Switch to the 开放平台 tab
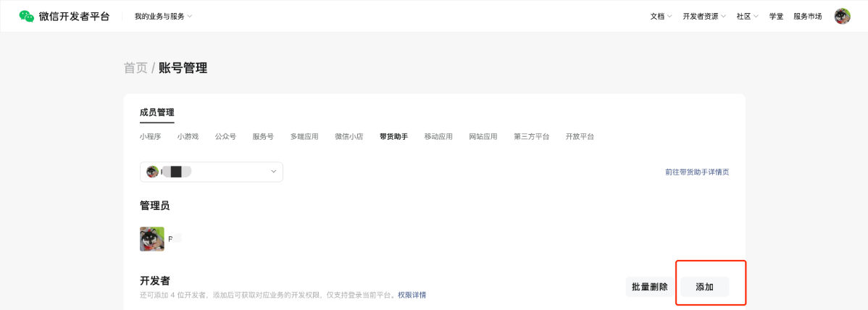868x310 pixels. click(580, 136)
